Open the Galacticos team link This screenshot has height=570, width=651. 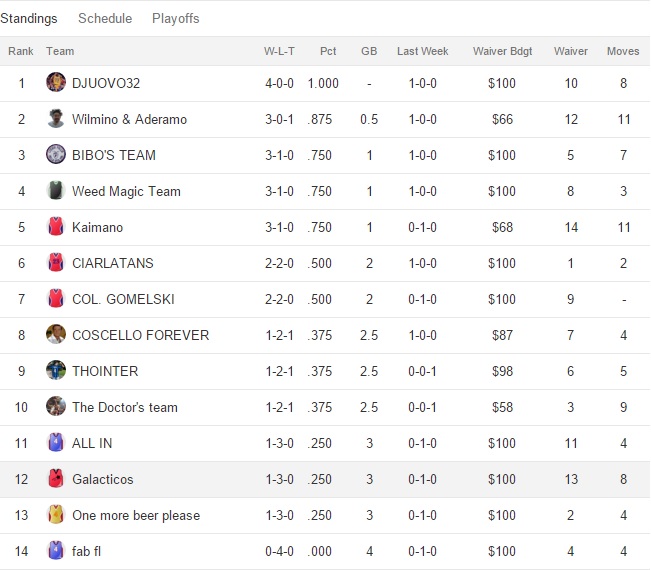102,479
